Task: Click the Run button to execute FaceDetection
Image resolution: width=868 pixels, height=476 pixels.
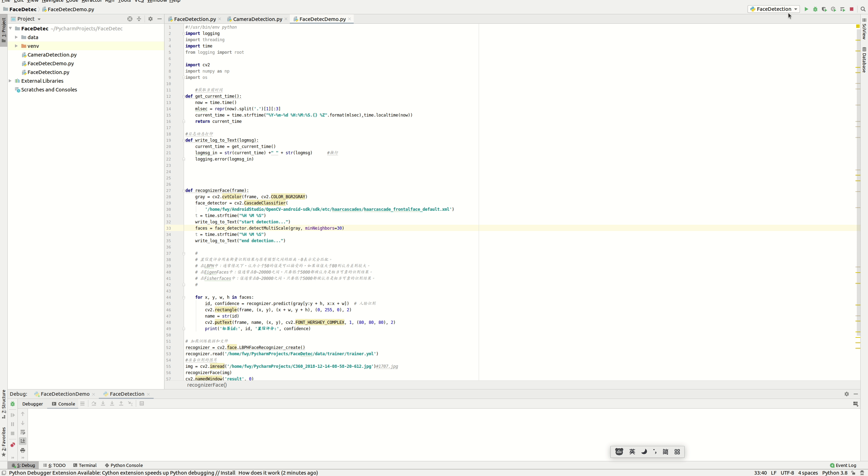Action: tap(806, 9)
